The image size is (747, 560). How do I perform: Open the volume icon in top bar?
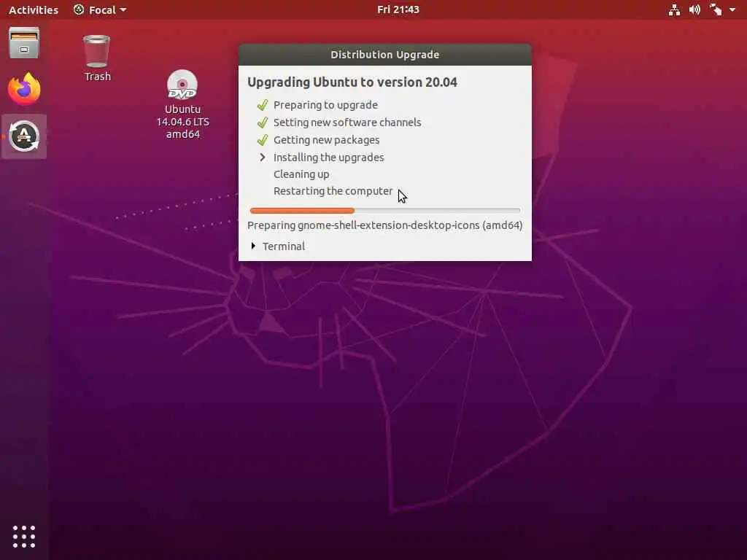pos(694,9)
